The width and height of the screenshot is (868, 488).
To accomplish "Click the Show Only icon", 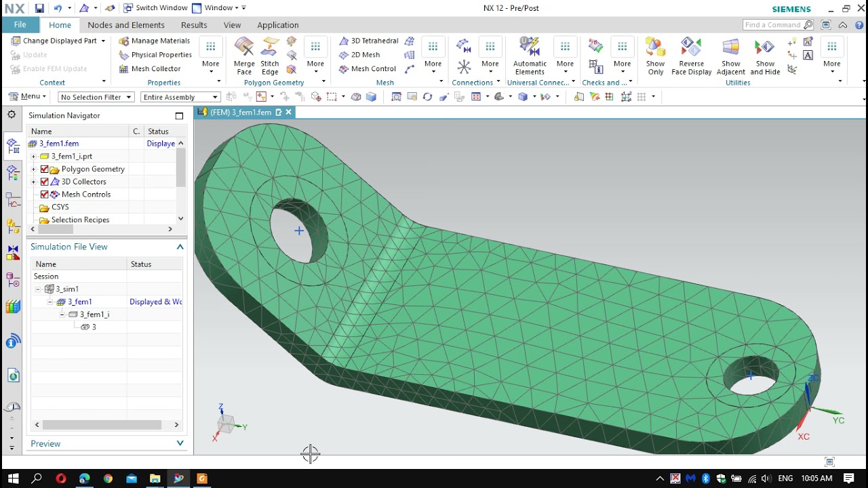I will click(655, 56).
